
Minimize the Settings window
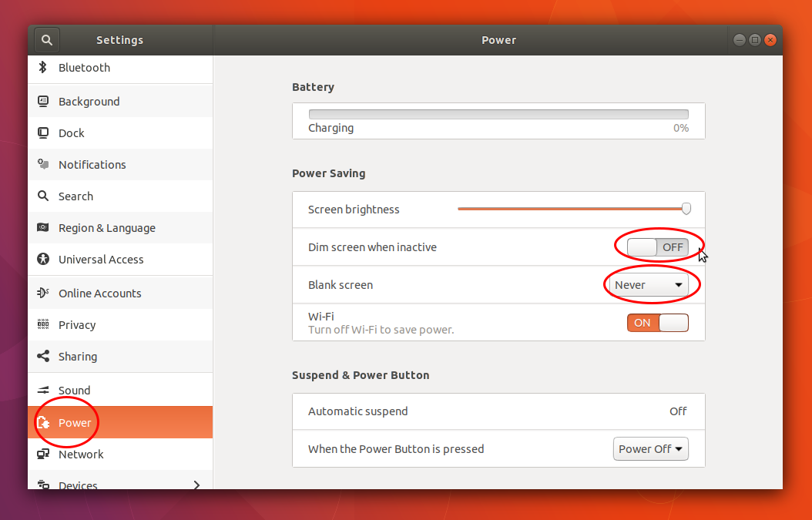740,40
